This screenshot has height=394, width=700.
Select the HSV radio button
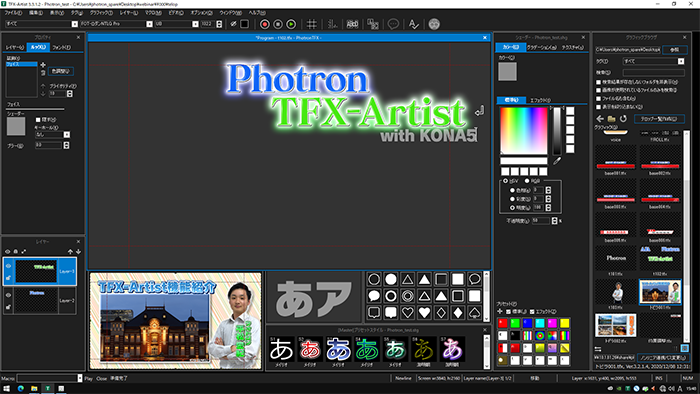[505, 181]
